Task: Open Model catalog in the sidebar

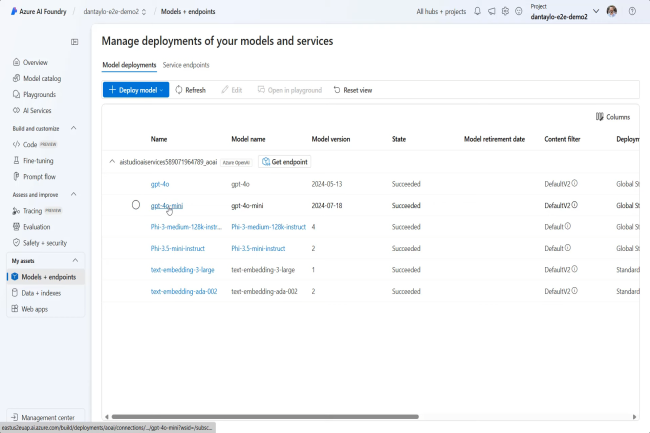Action: [41, 78]
